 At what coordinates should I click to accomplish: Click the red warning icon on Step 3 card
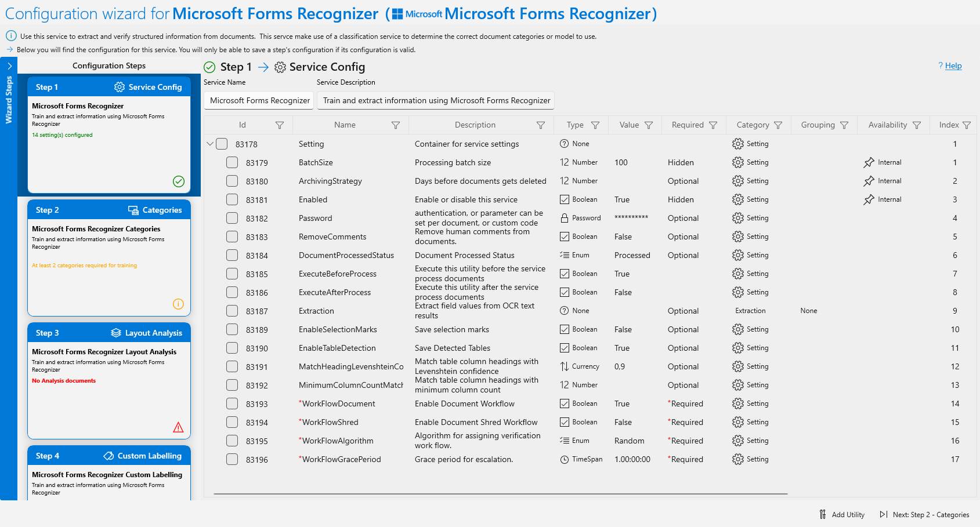(x=178, y=427)
